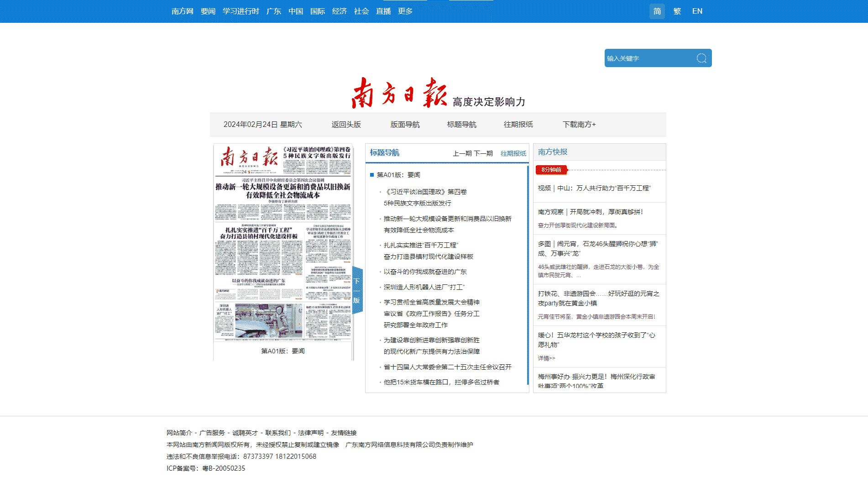Click the red 8分钟前 time tag
Screen dimensions: 868x493
pyautogui.click(x=551, y=170)
